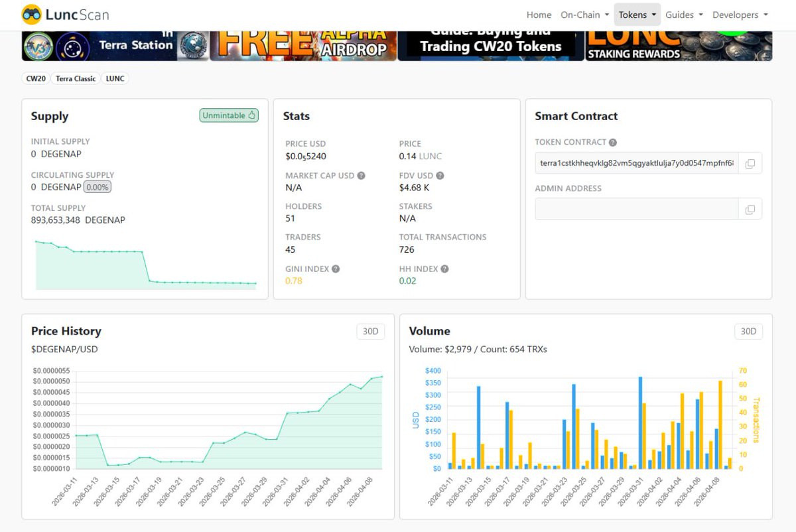Expand the Tokens dropdown menu
The width and height of the screenshot is (796, 532).
tap(637, 15)
